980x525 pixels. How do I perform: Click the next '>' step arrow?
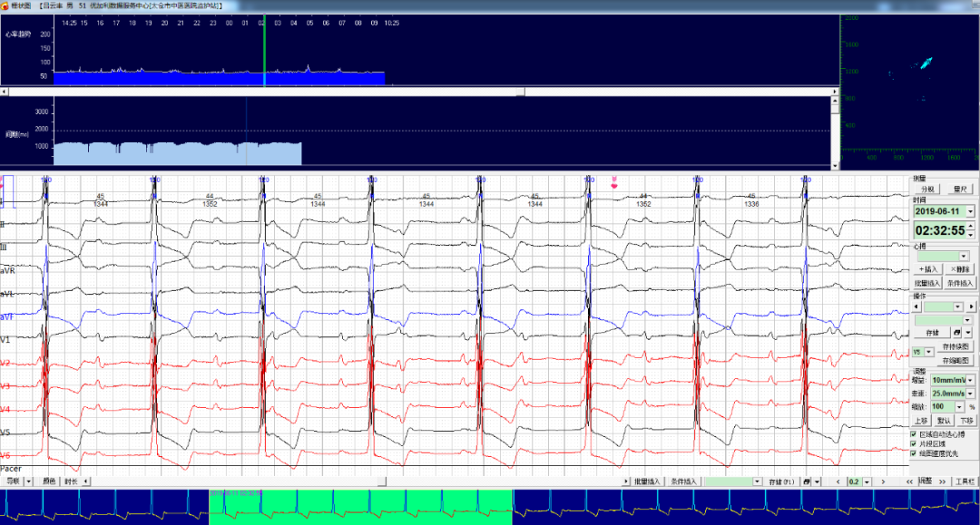[x=881, y=481]
